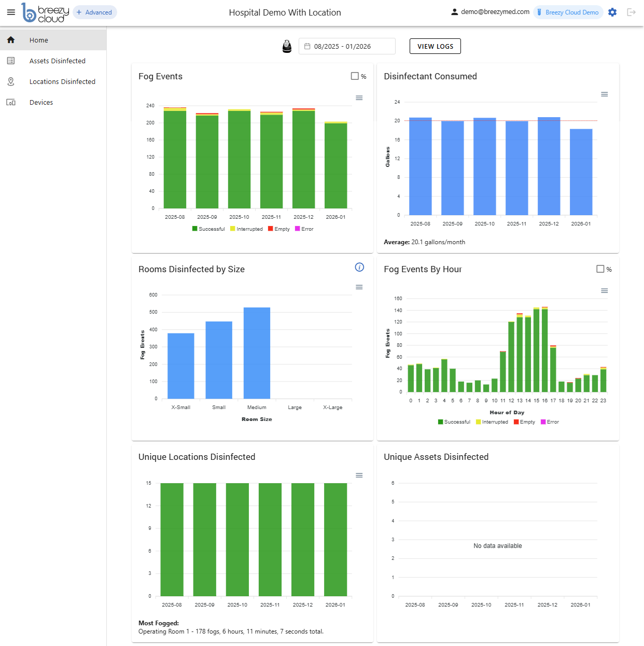The image size is (644, 646).
Task: Click the logout icon
Action: click(x=631, y=12)
